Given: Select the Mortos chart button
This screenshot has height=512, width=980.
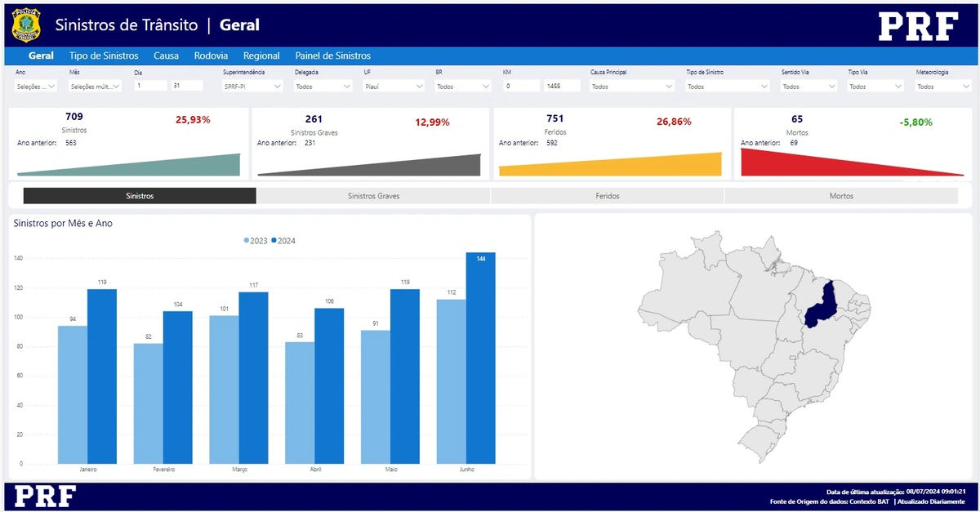Looking at the screenshot, I should click(841, 196).
